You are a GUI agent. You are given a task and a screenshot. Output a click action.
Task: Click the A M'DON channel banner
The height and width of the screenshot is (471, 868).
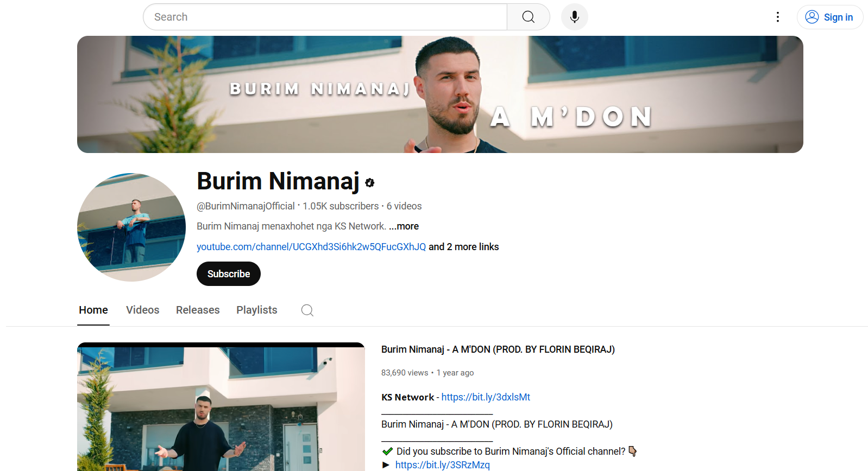[x=440, y=94]
